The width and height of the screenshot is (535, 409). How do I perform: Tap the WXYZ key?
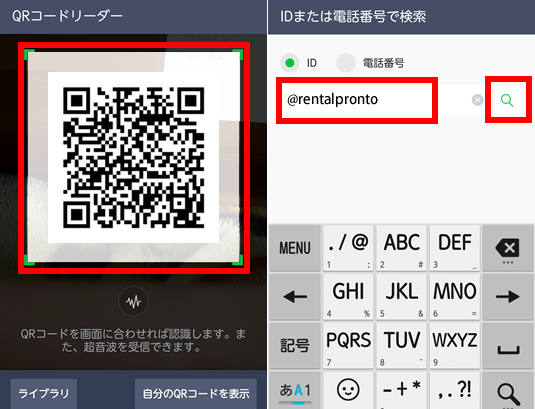455,346
